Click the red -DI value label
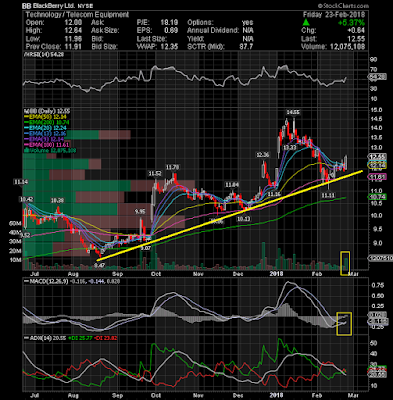Image resolution: width=393 pixels, height=400 pixels. click(105, 338)
